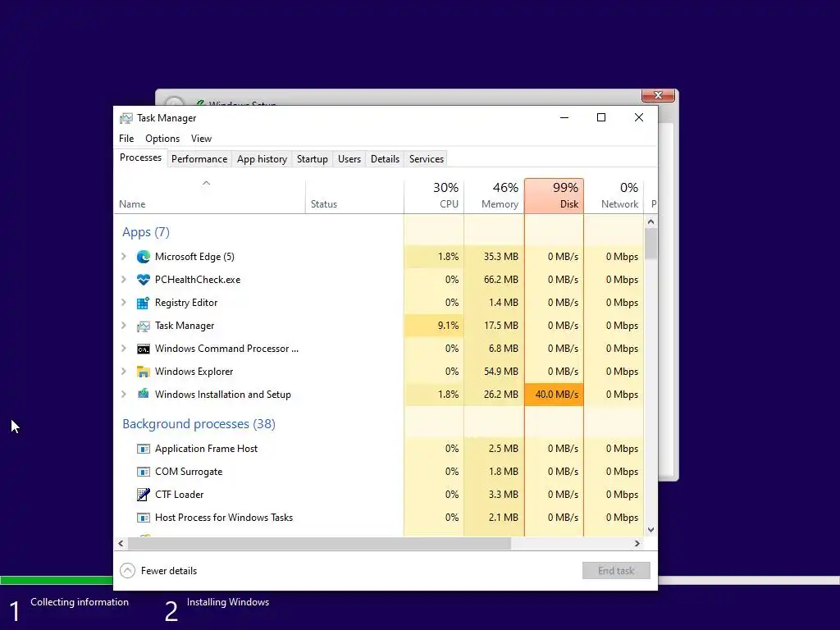Click the vertical scrollbar thumb
This screenshot has height=630, width=840.
[651, 244]
